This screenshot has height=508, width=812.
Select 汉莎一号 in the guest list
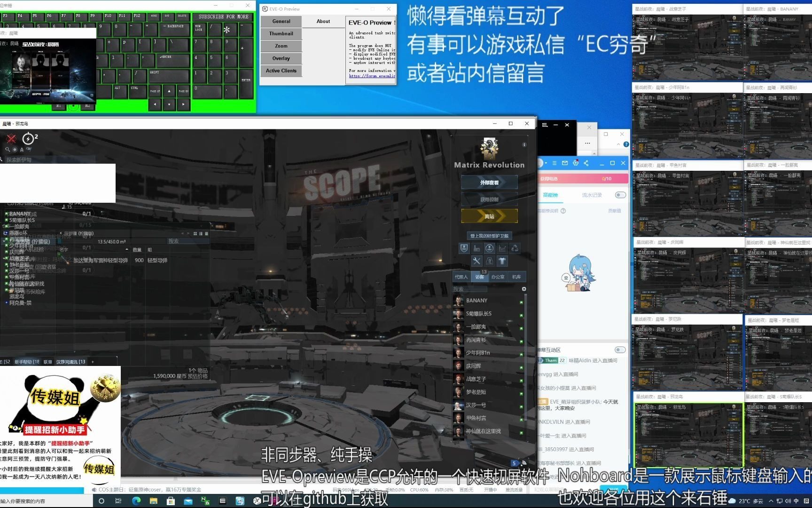point(488,405)
